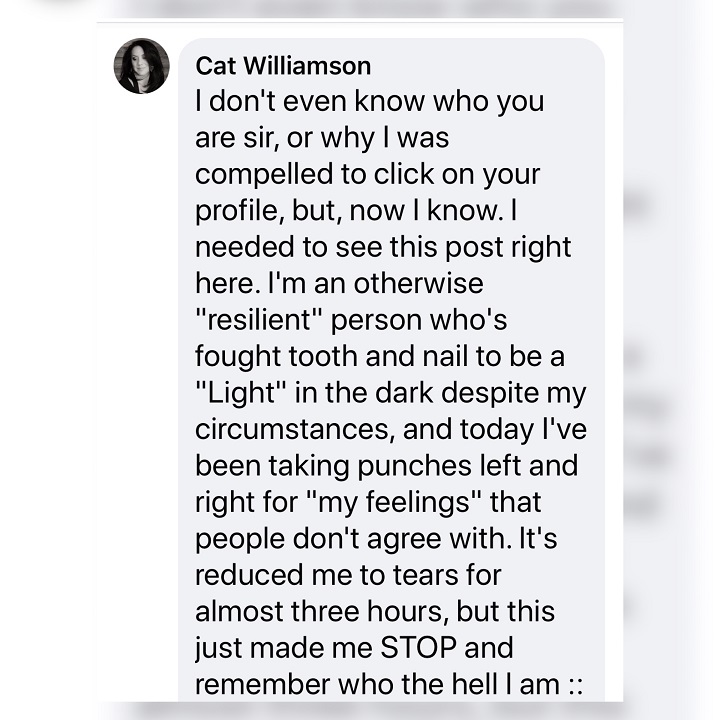720x720 pixels.
Task: Click the text "needed to see this post right"
Action: (385, 248)
